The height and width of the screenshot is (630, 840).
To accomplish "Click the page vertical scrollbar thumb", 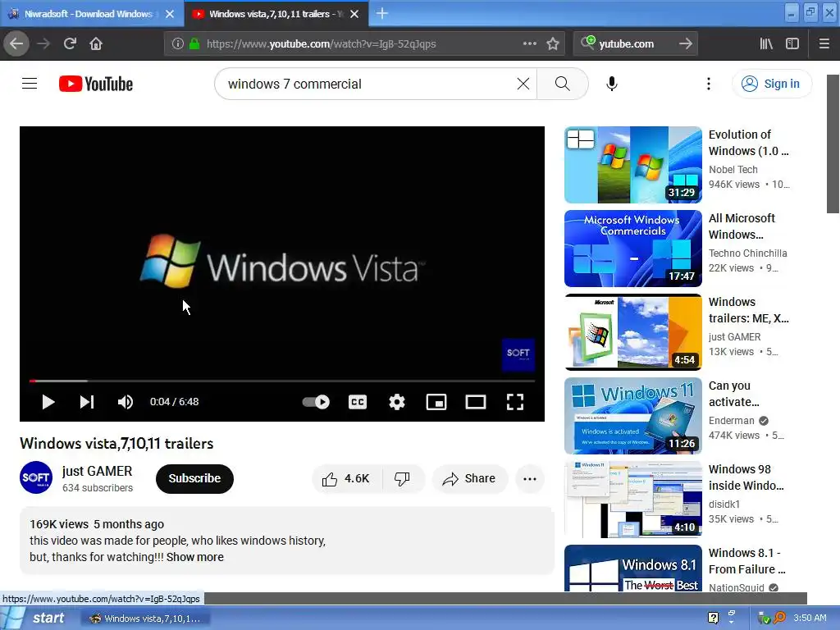I will [833, 144].
